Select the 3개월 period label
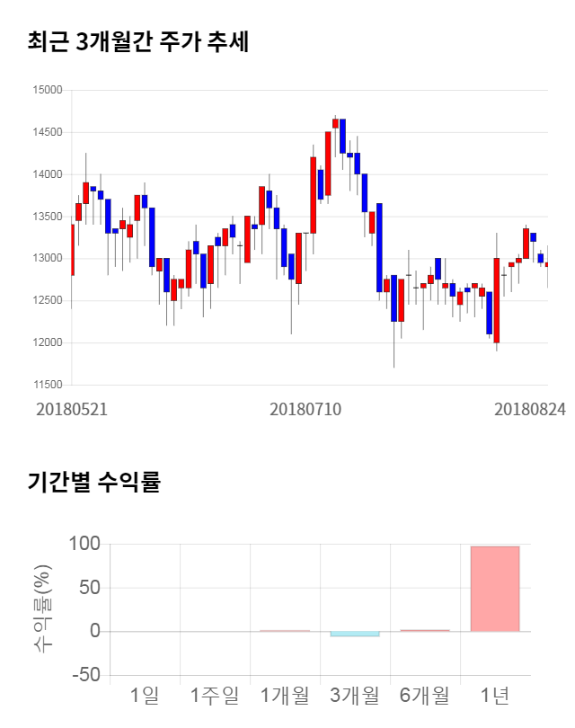575x728 pixels. coord(355,695)
